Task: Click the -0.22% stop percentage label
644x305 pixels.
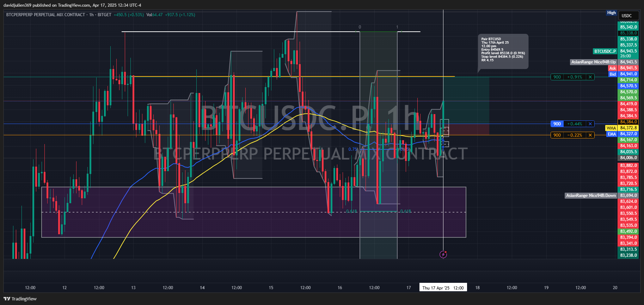Action: pyautogui.click(x=575, y=135)
